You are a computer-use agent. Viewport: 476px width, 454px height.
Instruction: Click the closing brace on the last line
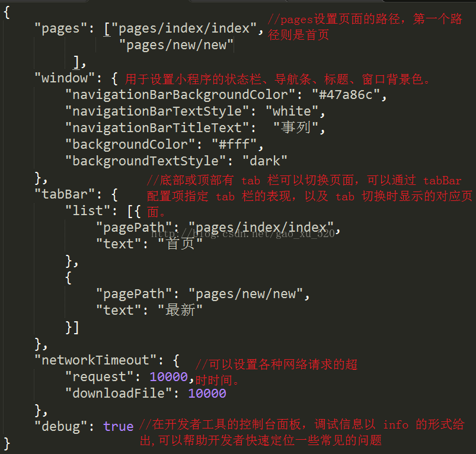pos(7,444)
